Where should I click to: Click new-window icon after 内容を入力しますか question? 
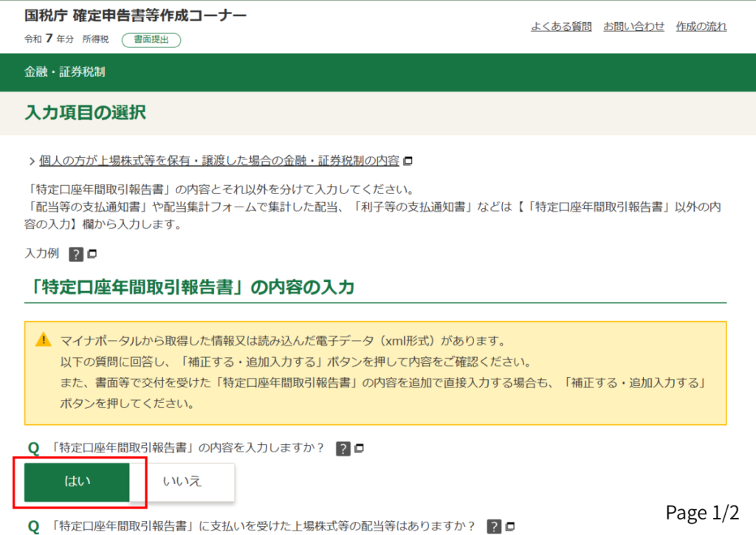[360, 448]
